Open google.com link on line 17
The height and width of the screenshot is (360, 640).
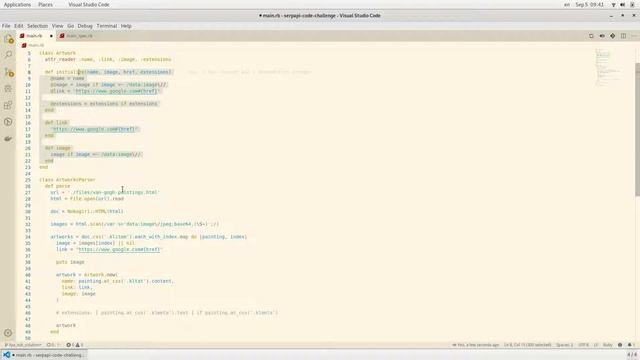click(x=94, y=129)
